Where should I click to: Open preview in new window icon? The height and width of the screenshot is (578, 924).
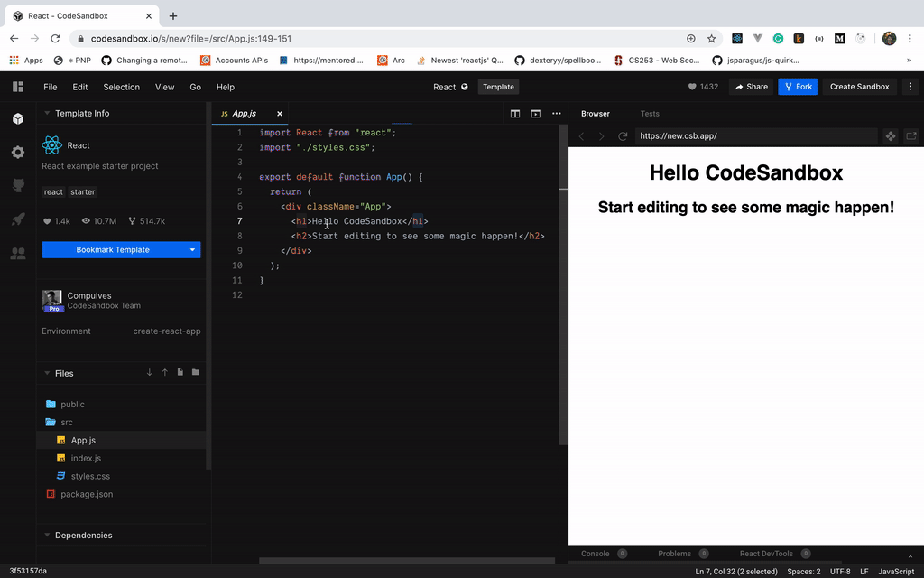point(911,136)
